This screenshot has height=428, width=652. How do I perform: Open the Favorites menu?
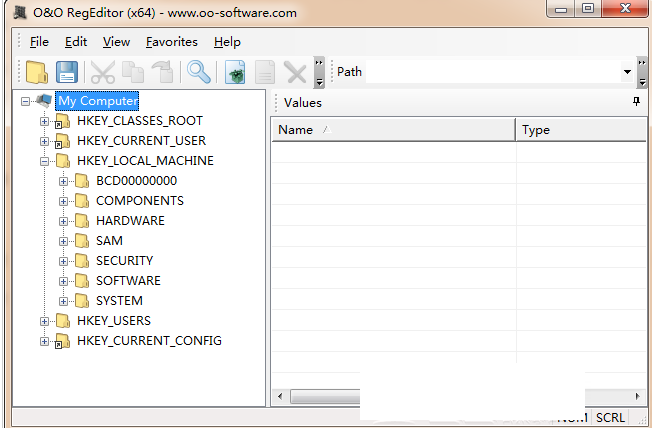click(171, 42)
